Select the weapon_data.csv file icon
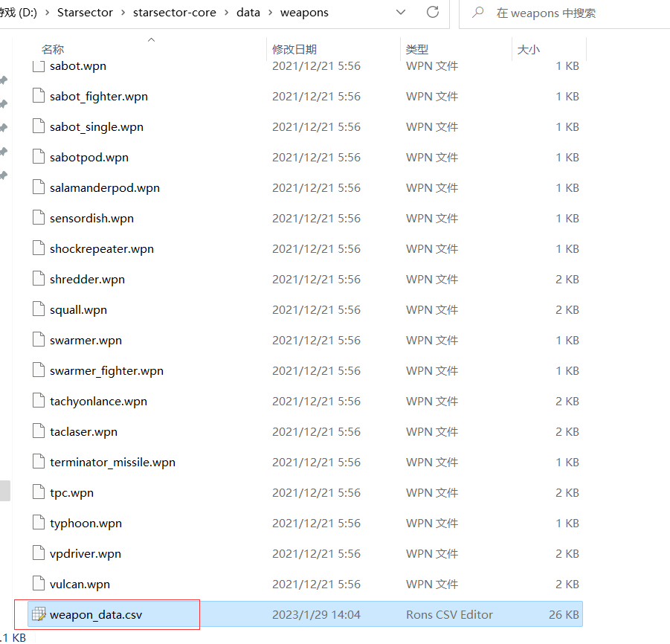670x644 pixels. pos(39,614)
